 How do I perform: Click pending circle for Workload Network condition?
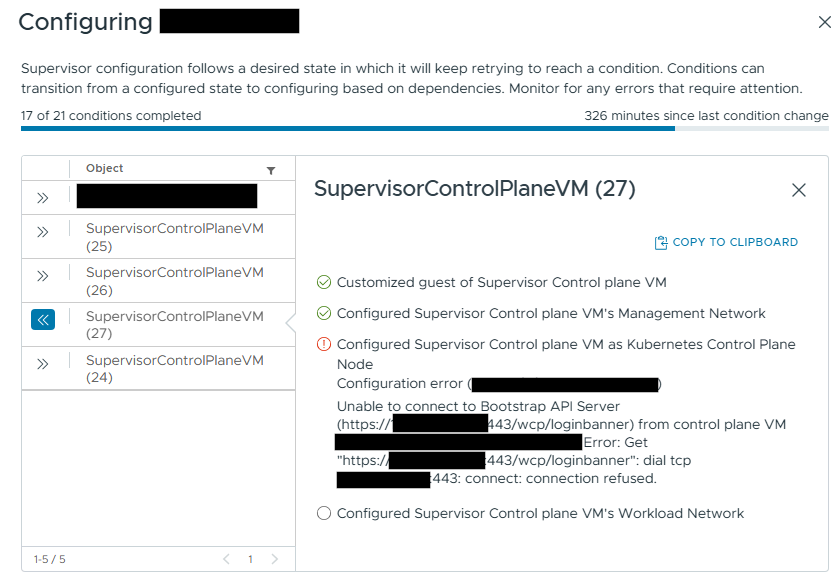pyautogui.click(x=324, y=513)
